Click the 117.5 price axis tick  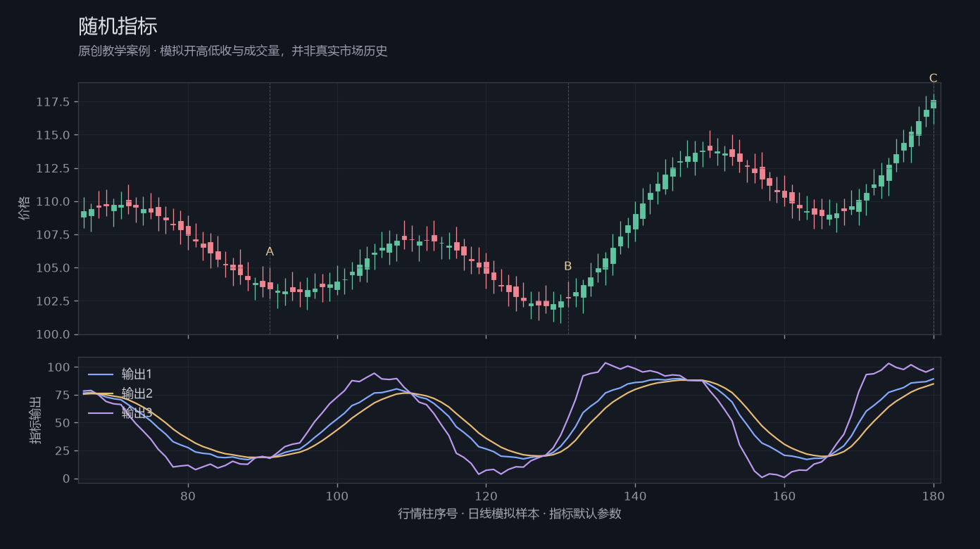coord(53,102)
